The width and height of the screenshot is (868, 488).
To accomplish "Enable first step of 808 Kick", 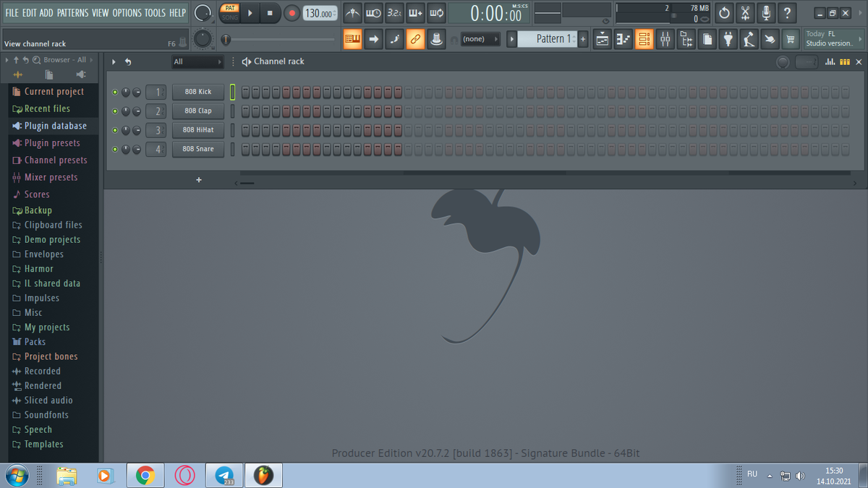I will pyautogui.click(x=245, y=92).
